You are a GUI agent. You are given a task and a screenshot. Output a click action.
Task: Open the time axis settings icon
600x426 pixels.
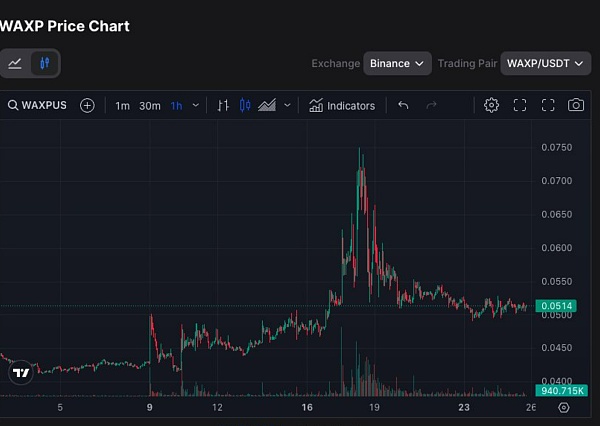[564, 408]
